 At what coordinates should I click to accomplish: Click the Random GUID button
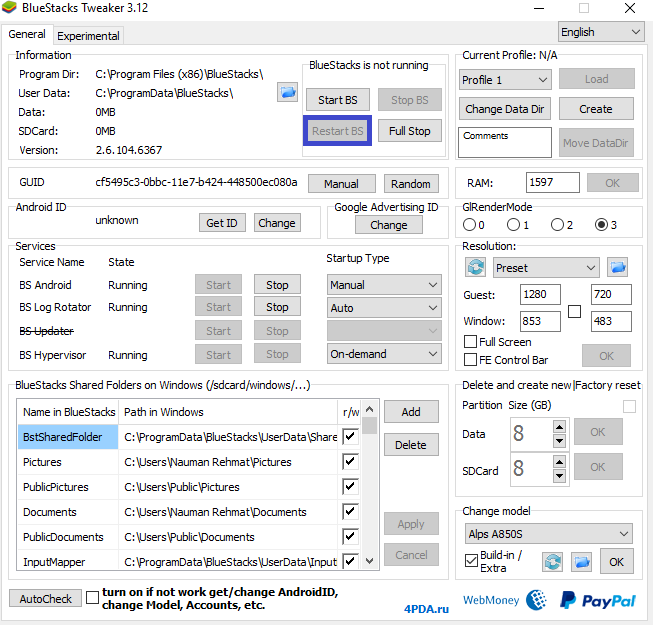(411, 184)
